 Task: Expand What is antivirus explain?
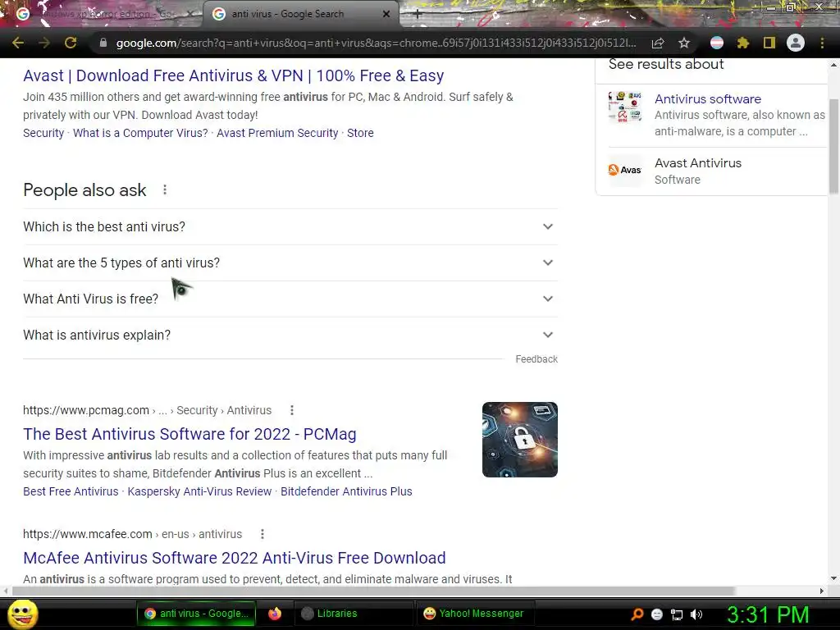tap(290, 335)
